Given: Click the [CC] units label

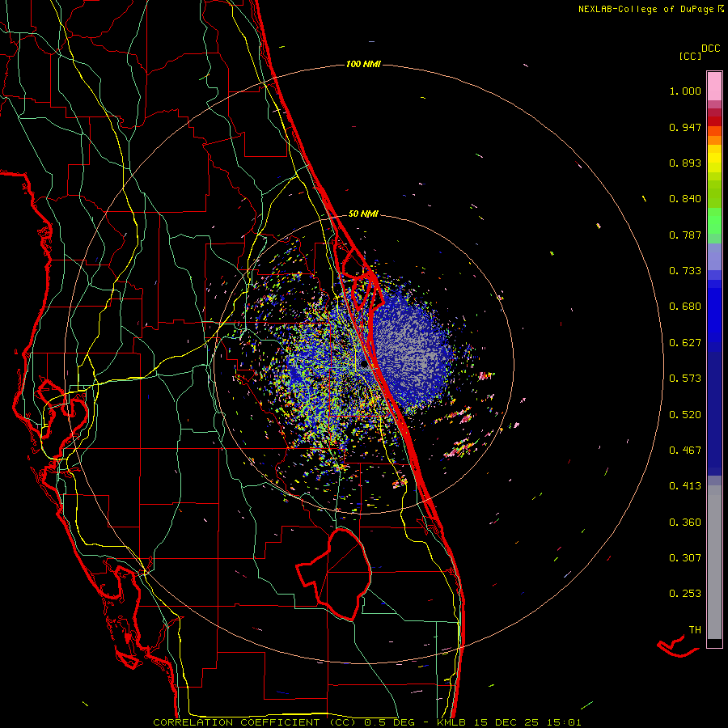Looking at the screenshot, I should 690,56.
